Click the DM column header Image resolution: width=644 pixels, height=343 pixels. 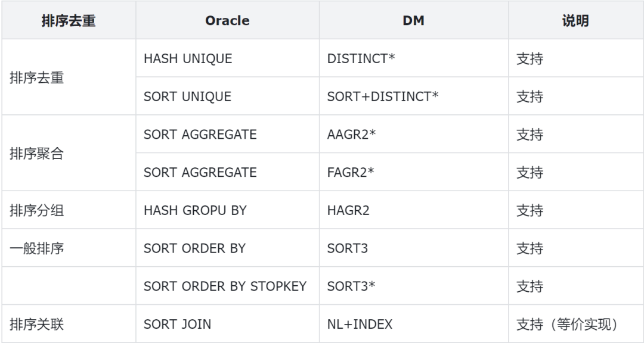tap(413, 21)
